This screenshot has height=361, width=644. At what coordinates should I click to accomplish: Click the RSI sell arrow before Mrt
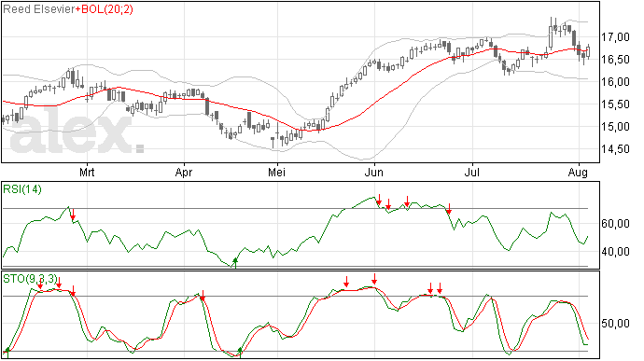(73, 215)
